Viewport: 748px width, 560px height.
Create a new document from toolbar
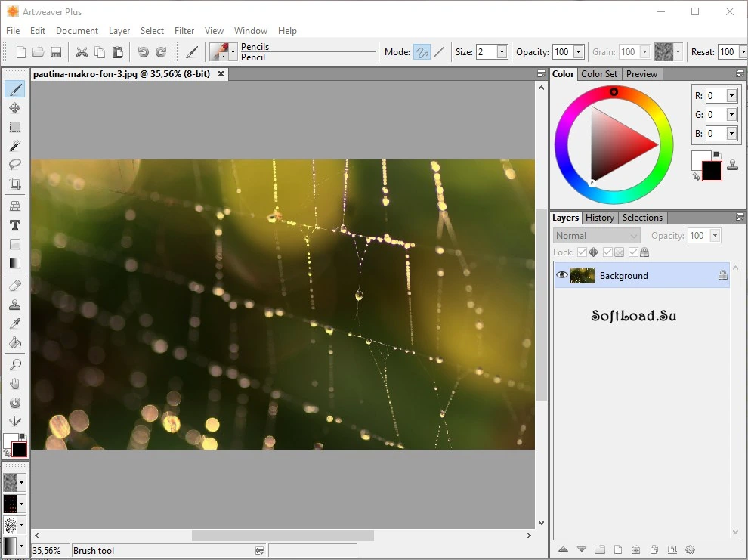(21, 52)
